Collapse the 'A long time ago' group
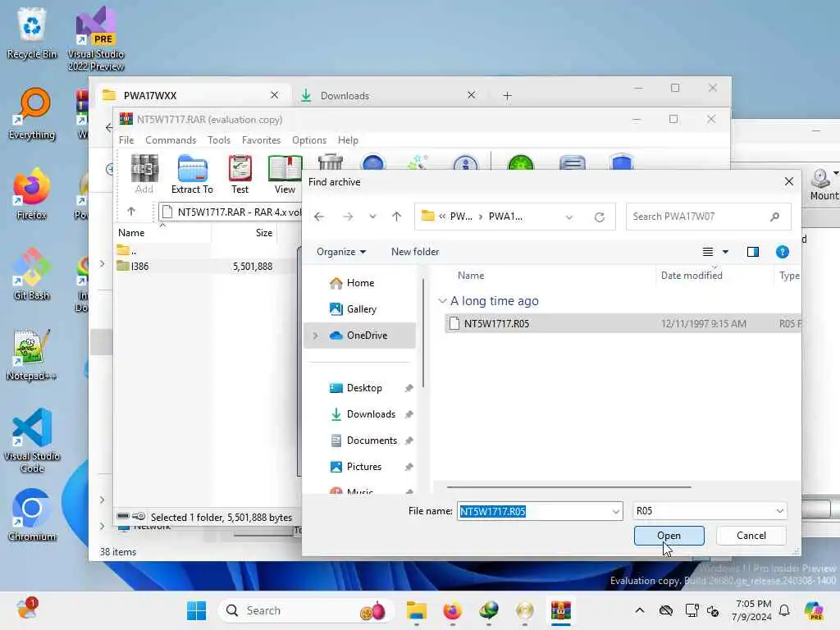The width and height of the screenshot is (840, 630). pos(442,301)
